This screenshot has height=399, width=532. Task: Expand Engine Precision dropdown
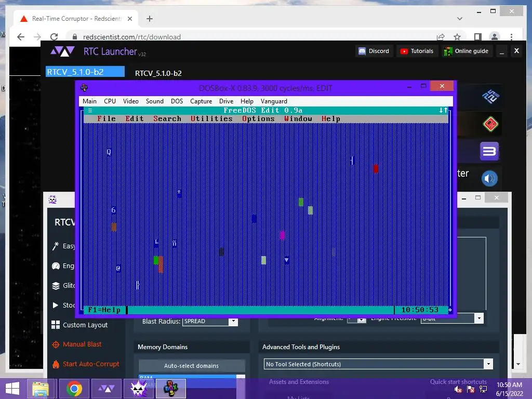coord(479,318)
